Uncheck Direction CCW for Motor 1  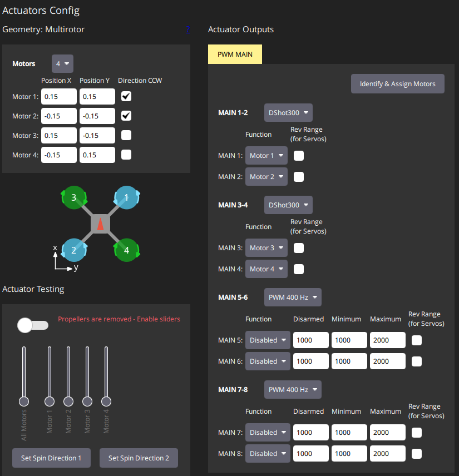pyautogui.click(x=126, y=97)
